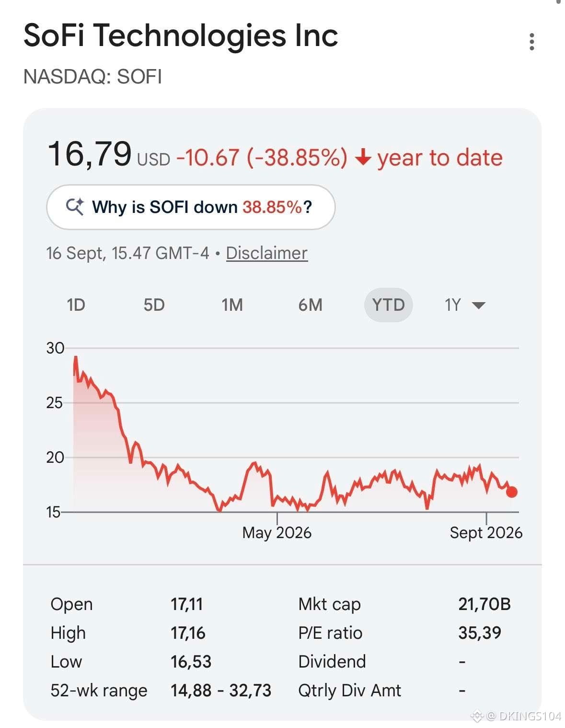
Task: Click the 52-wk range value
Action: coord(221,691)
